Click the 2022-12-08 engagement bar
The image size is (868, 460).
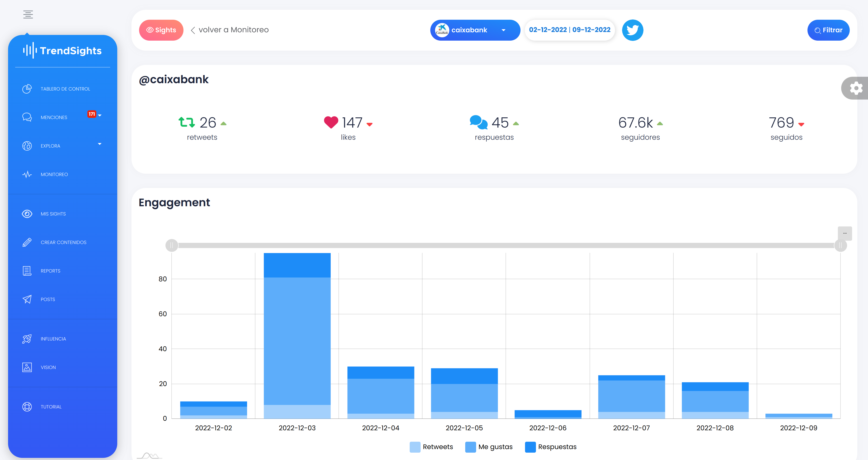[715, 400]
